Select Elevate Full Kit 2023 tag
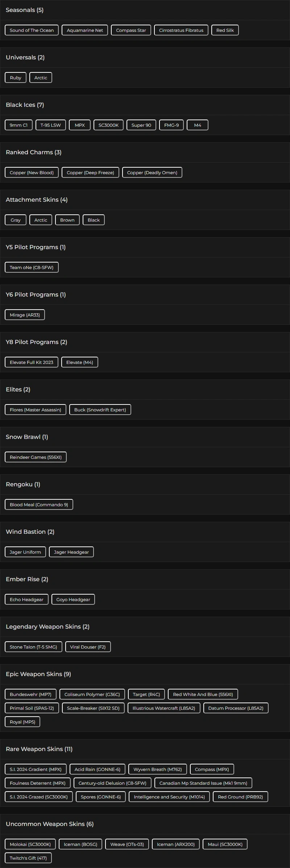Image resolution: width=290 pixels, height=868 pixels. [32, 362]
